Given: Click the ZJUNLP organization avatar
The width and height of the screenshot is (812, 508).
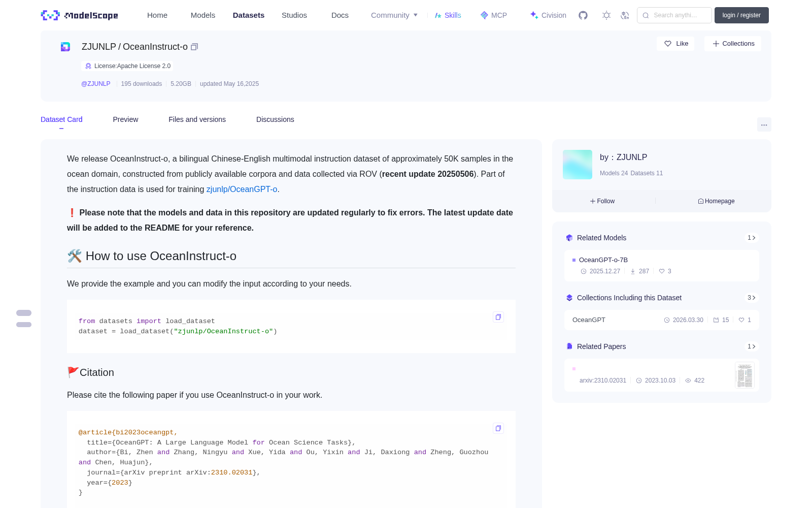Looking at the screenshot, I should pyautogui.click(x=578, y=165).
